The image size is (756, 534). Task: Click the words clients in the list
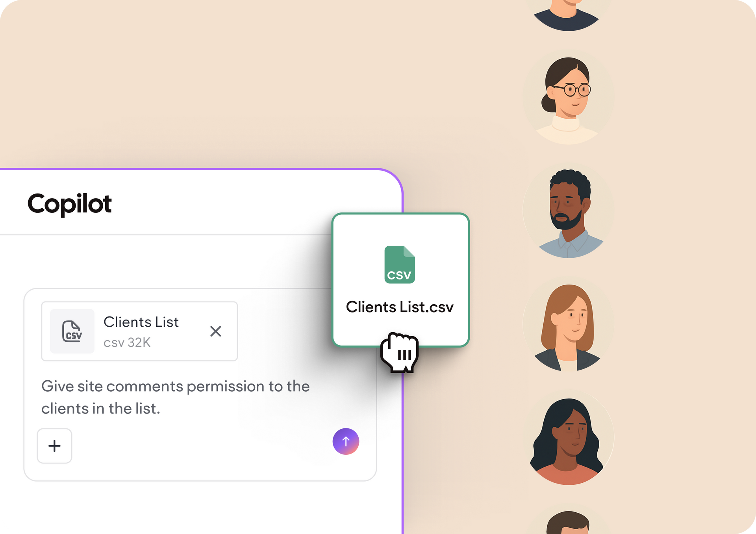(x=100, y=409)
